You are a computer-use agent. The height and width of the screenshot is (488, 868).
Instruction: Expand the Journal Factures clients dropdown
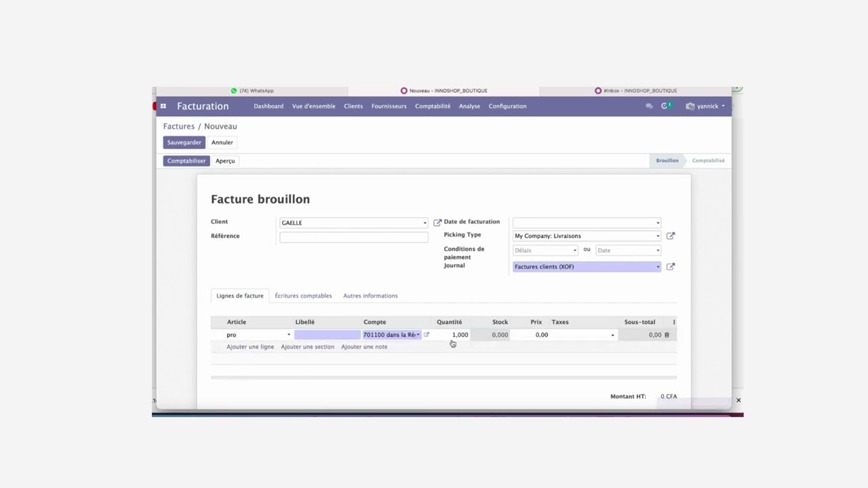point(658,267)
